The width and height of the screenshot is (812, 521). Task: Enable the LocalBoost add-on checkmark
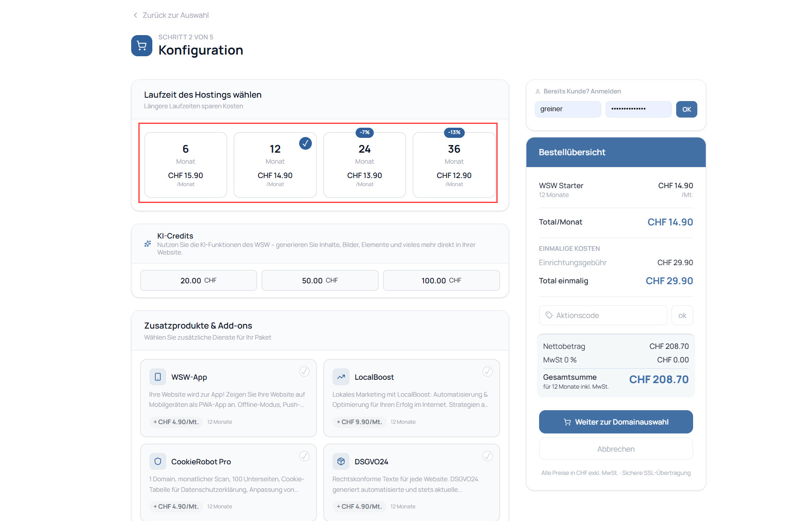487,371
